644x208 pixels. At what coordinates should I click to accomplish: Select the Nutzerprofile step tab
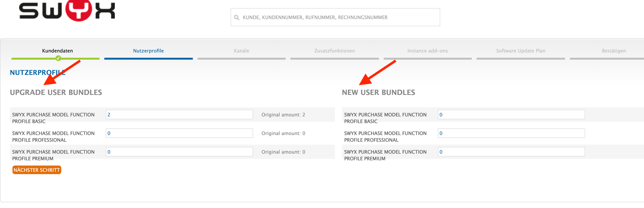148,51
